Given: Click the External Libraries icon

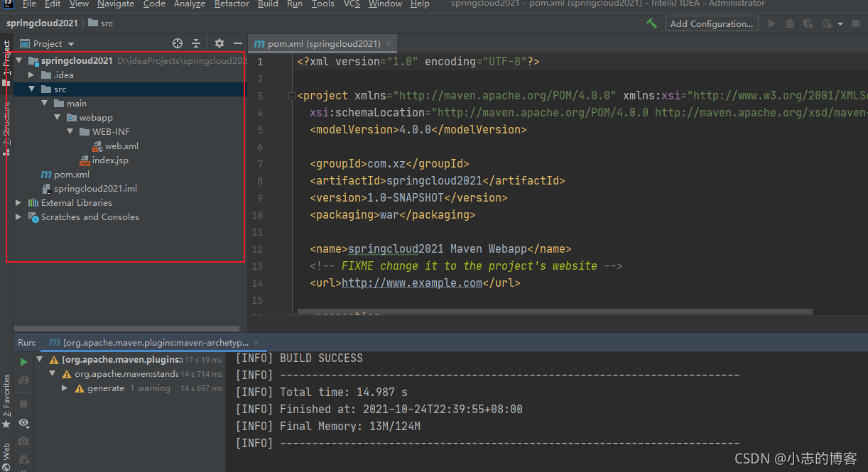Looking at the screenshot, I should coord(33,203).
